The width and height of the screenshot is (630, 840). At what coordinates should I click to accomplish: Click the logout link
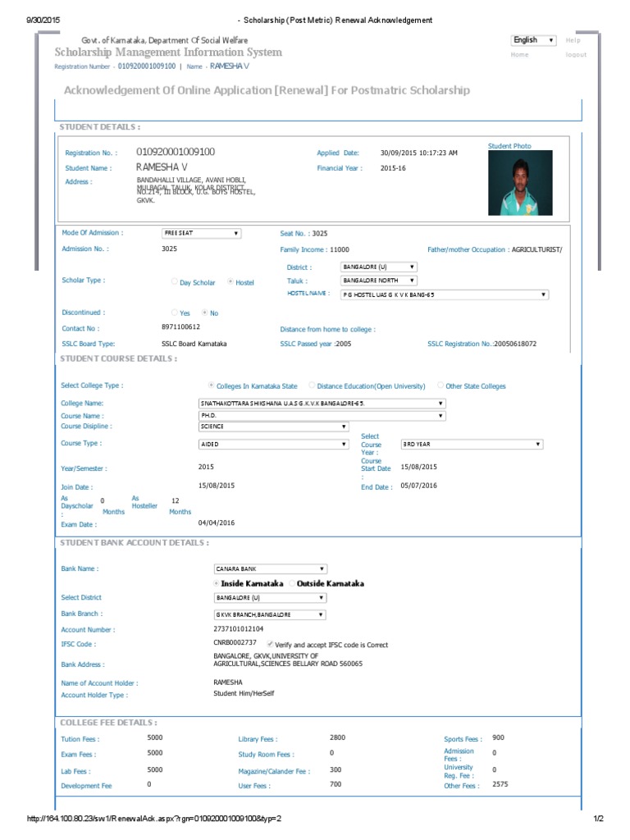pyautogui.click(x=576, y=55)
